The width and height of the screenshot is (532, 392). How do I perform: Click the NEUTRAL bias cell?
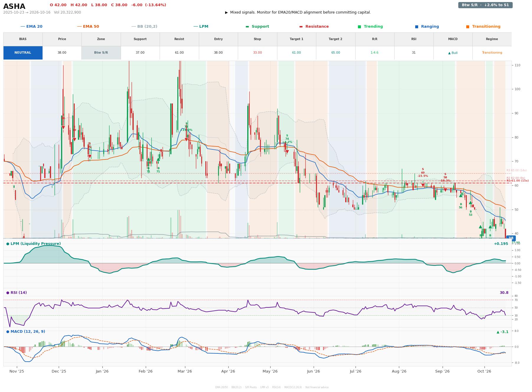click(x=23, y=53)
